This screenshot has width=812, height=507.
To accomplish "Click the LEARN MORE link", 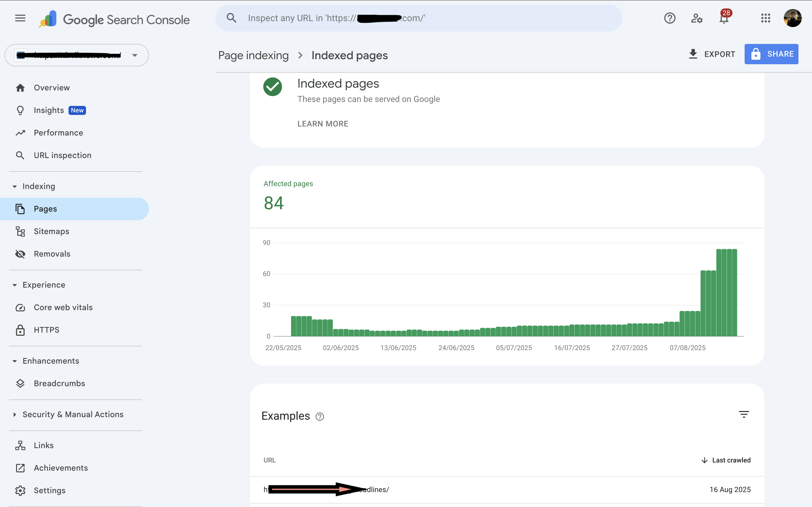I will (323, 124).
